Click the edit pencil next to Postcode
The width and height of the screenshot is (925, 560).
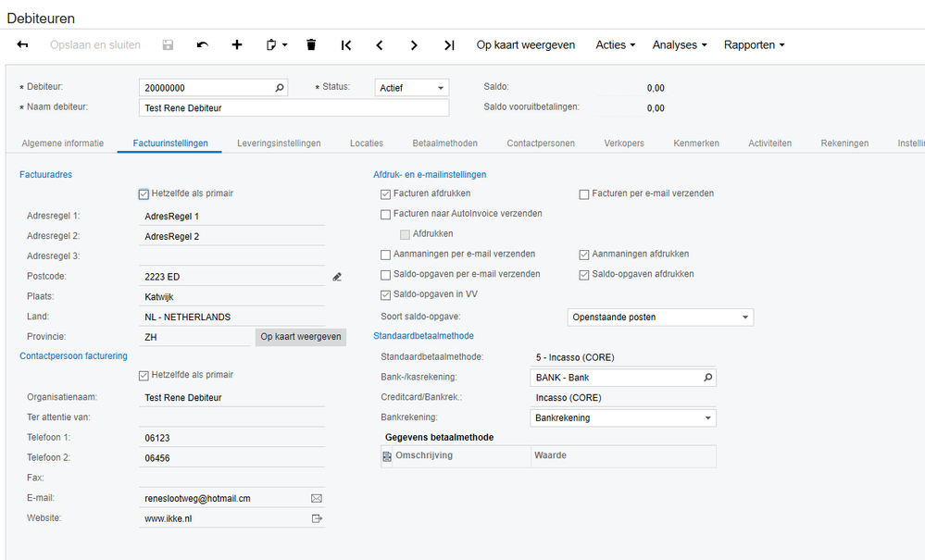pyautogui.click(x=337, y=277)
